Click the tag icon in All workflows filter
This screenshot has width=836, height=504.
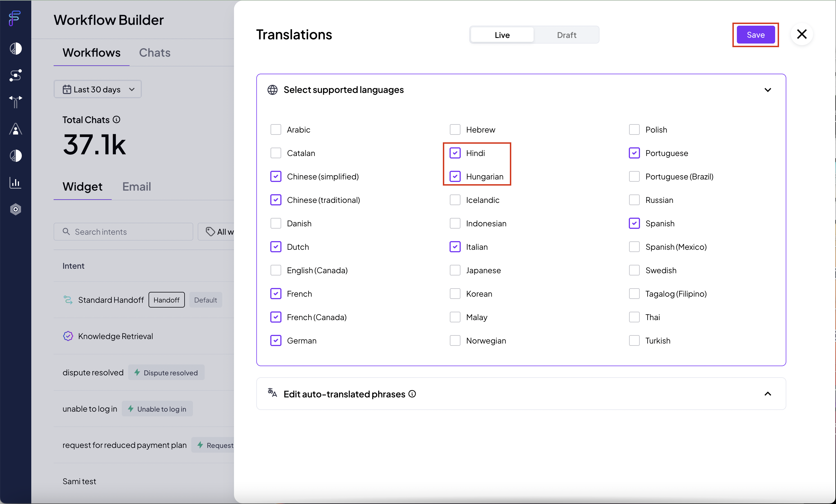210,232
